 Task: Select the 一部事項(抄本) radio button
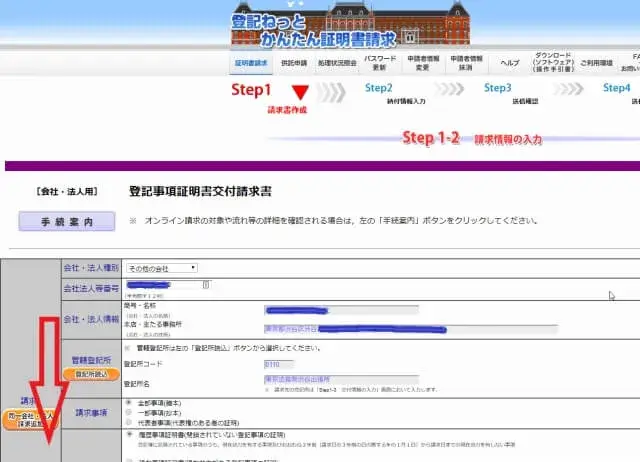click(129, 412)
